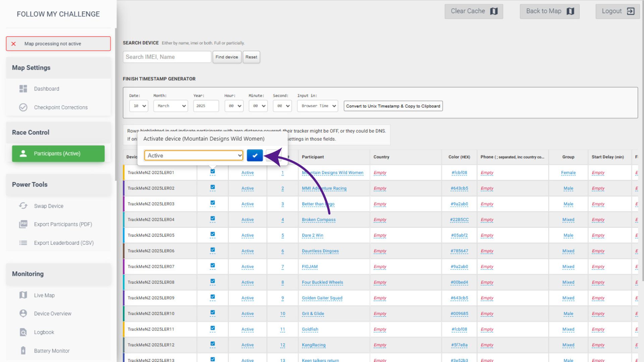Image resolution: width=644 pixels, height=362 pixels.
Task: Click the Battery Monitor icon
Action: [23, 351]
